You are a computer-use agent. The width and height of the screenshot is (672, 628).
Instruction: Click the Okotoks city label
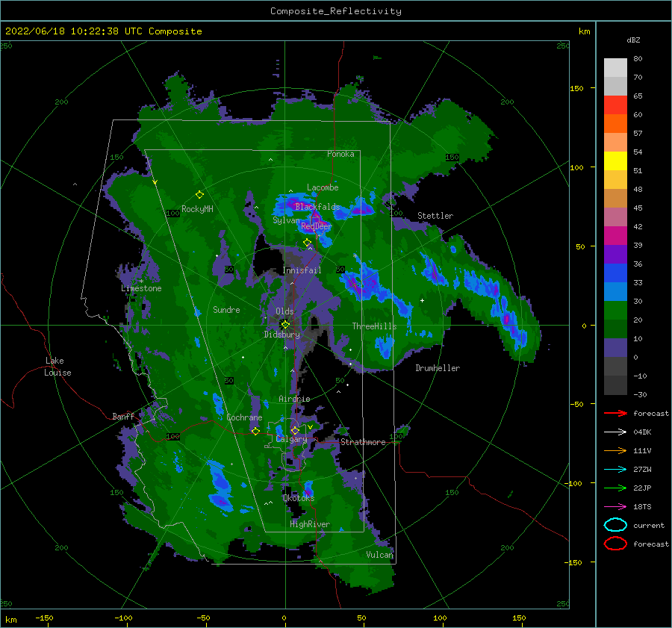[299, 497]
